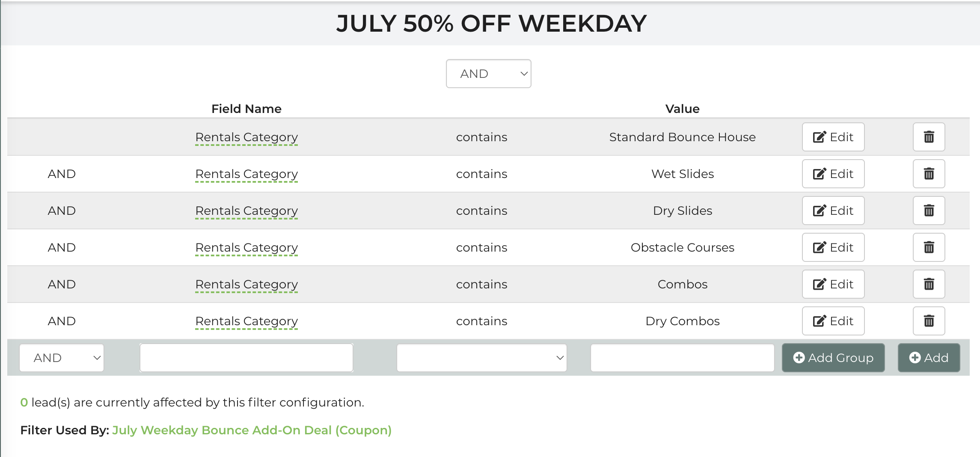Remove the Obstacle Courses condition via trash icon

pyautogui.click(x=929, y=247)
